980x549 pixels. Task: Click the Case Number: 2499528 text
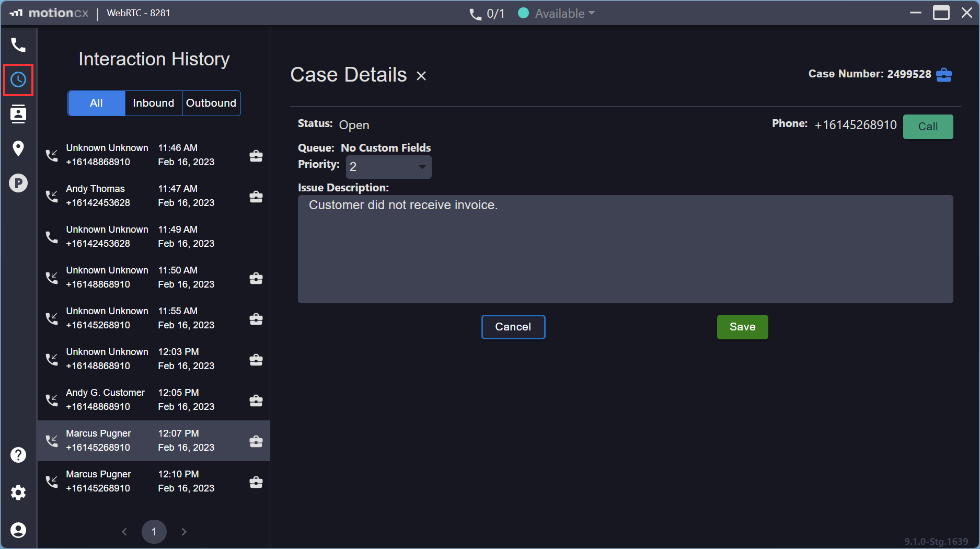point(870,74)
